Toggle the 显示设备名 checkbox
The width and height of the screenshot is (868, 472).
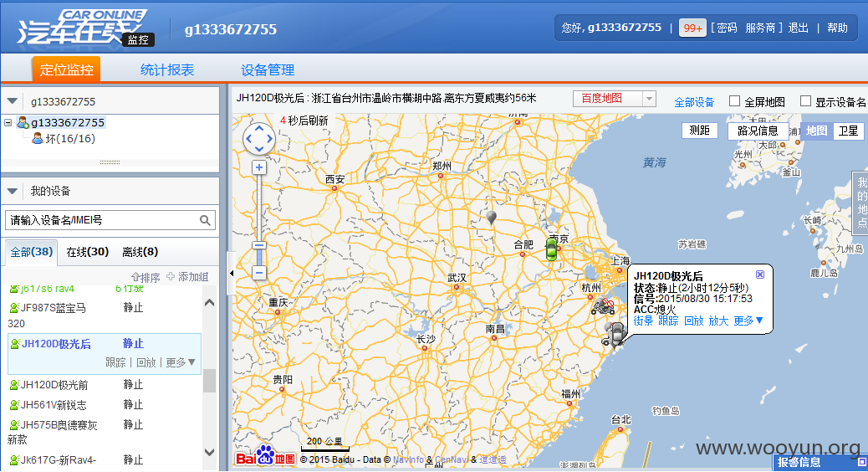pyautogui.click(x=805, y=100)
